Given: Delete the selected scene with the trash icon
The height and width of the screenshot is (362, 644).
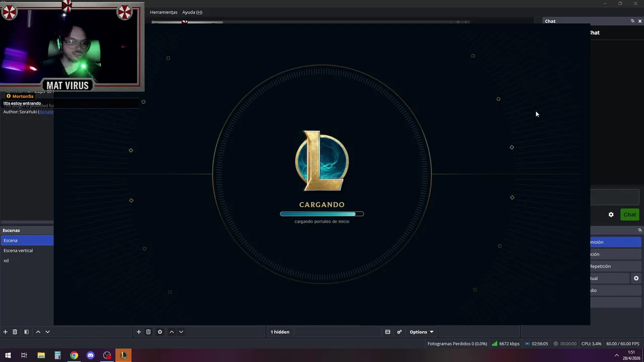Looking at the screenshot, I should point(15,332).
